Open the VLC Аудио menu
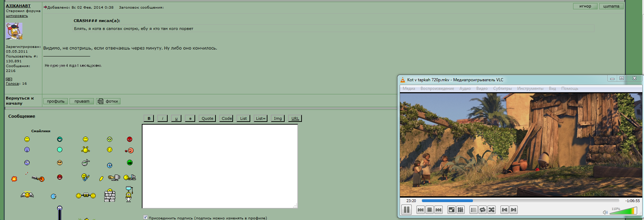The image size is (644, 220). [x=465, y=88]
